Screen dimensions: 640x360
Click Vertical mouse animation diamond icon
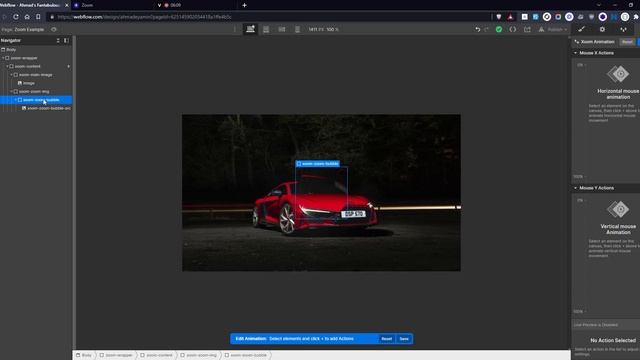pos(618,209)
